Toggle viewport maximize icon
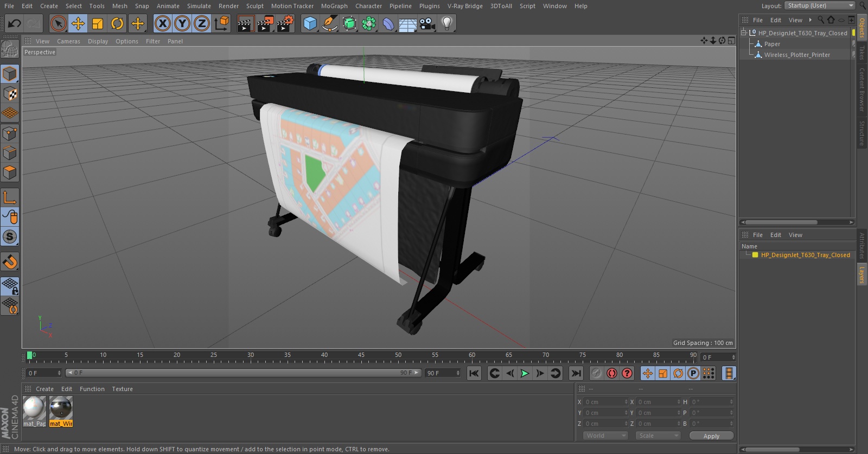This screenshot has height=454, width=868. [731, 41]
